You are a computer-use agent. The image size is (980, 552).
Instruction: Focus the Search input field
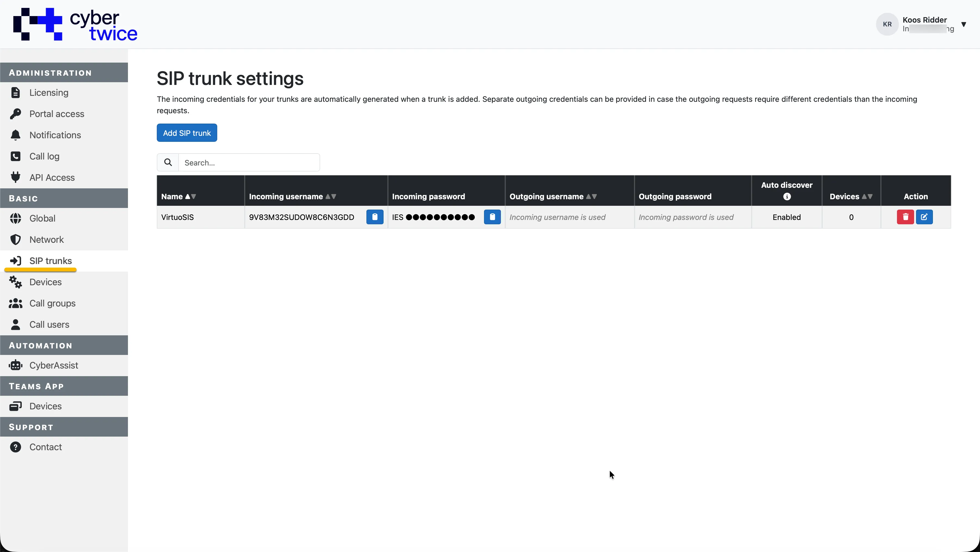249,162
